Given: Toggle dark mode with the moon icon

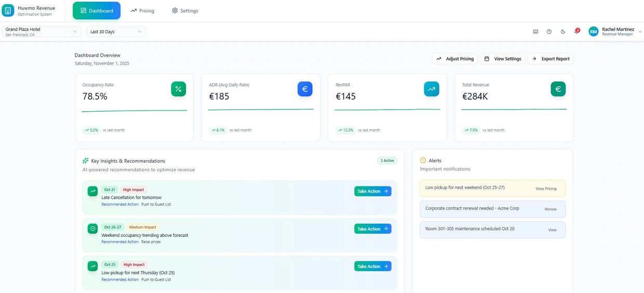Looking at the screenshot, I should [563, 32].
